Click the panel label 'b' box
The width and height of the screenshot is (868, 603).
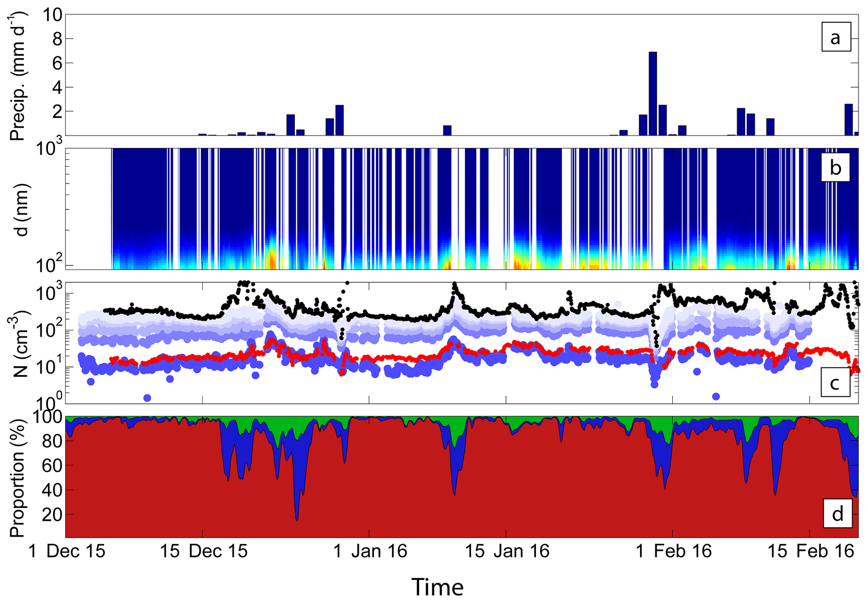click(x=835, y=168)
